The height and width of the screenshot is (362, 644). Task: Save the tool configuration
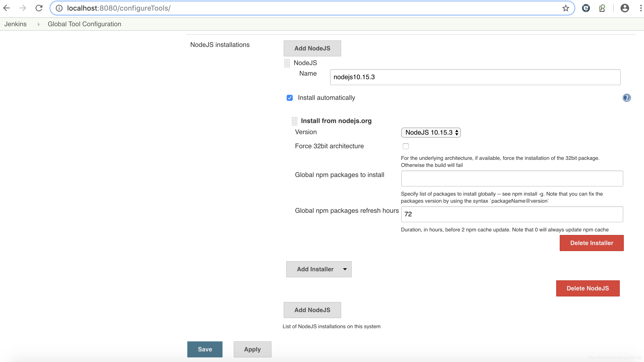click(205, 349)
